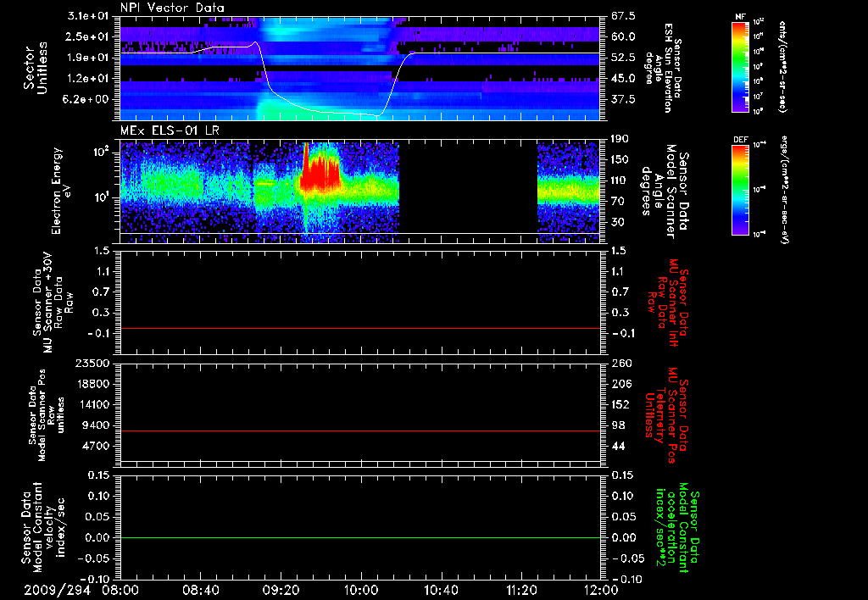Click the red line in MU Scanner +30V panel
This screenshot has width=868, height=600.
point(360,328)
